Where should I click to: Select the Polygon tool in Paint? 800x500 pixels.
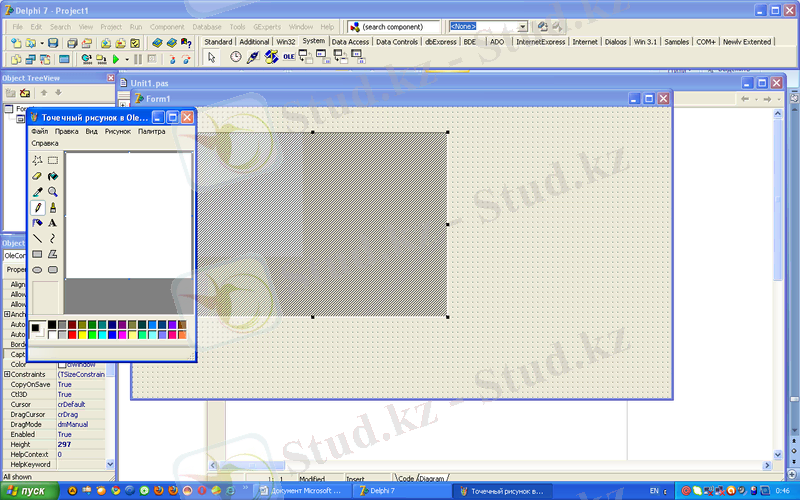point(53,254)
